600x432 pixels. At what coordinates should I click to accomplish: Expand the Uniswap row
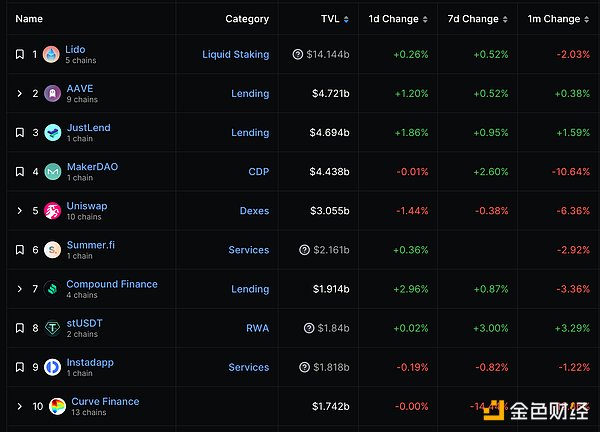point(19,211)
